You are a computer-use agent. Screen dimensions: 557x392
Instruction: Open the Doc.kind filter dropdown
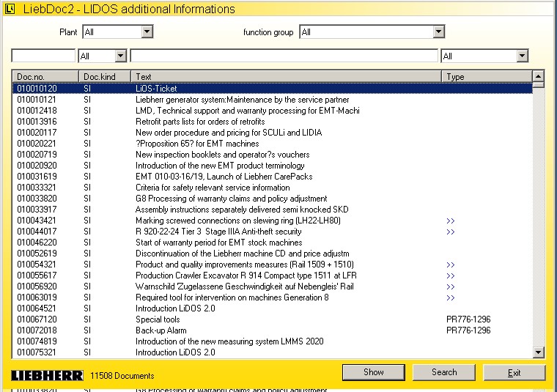coord(121,56)
